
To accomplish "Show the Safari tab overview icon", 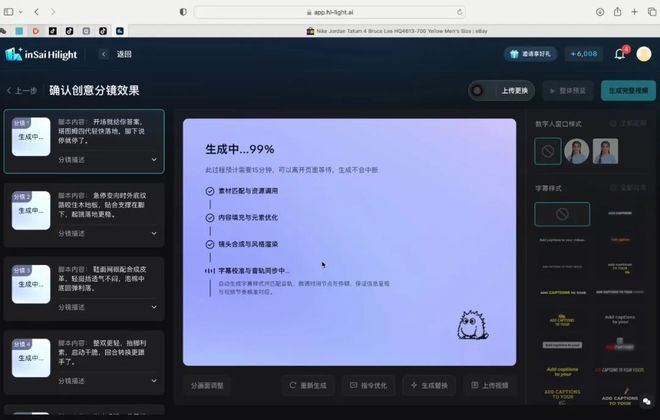I will coord(652,12).
